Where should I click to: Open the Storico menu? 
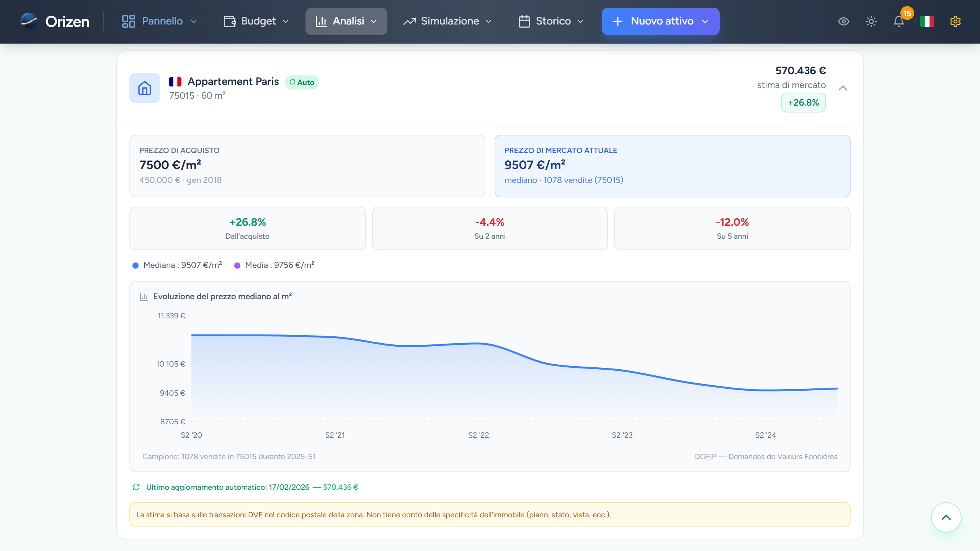[550, 21]
